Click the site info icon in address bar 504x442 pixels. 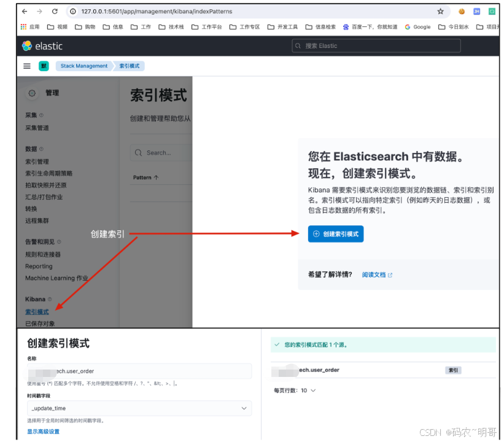click(x=73, y=12)
